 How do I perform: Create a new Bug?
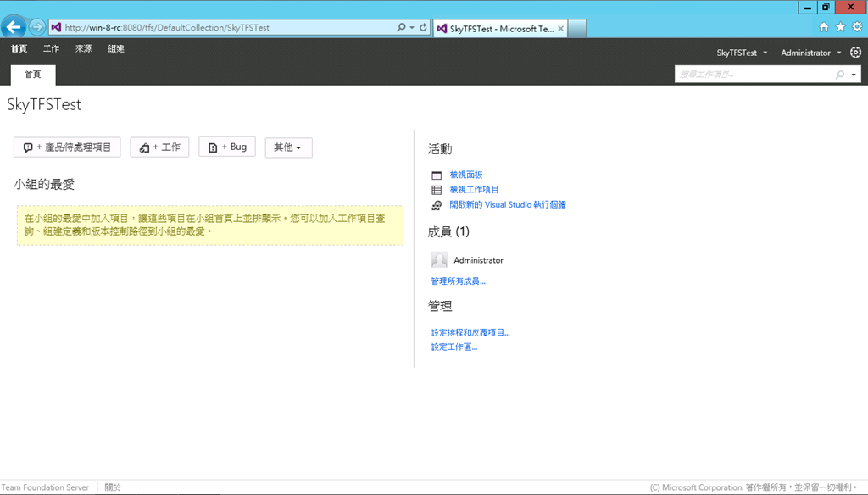227,147
